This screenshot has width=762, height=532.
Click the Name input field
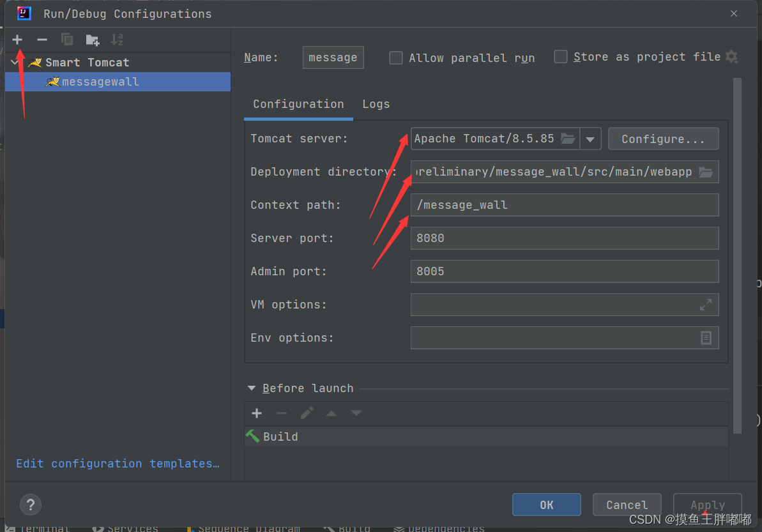pos(333,57)
